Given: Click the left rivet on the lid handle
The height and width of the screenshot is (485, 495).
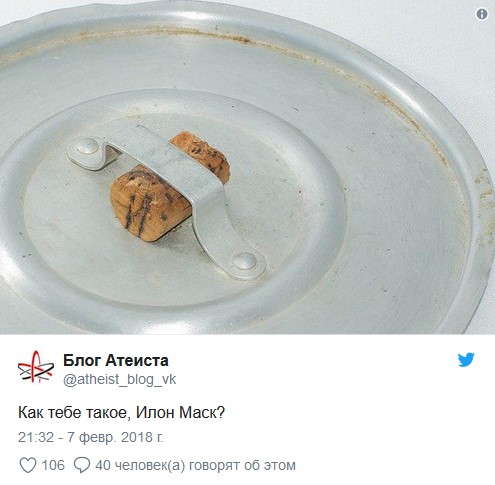Looking at the screenshot, I should [x=87, y=147].
